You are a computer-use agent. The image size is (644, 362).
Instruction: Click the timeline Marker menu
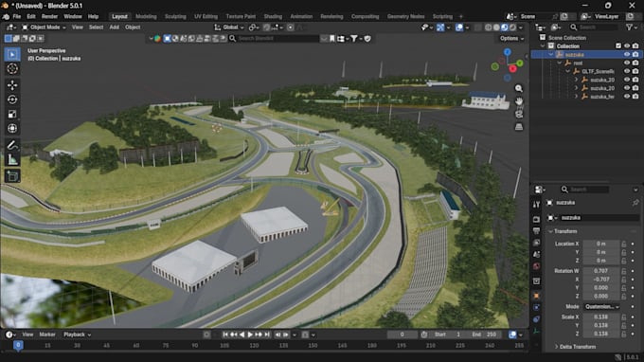pyautogui.click(x=47, y=335)
